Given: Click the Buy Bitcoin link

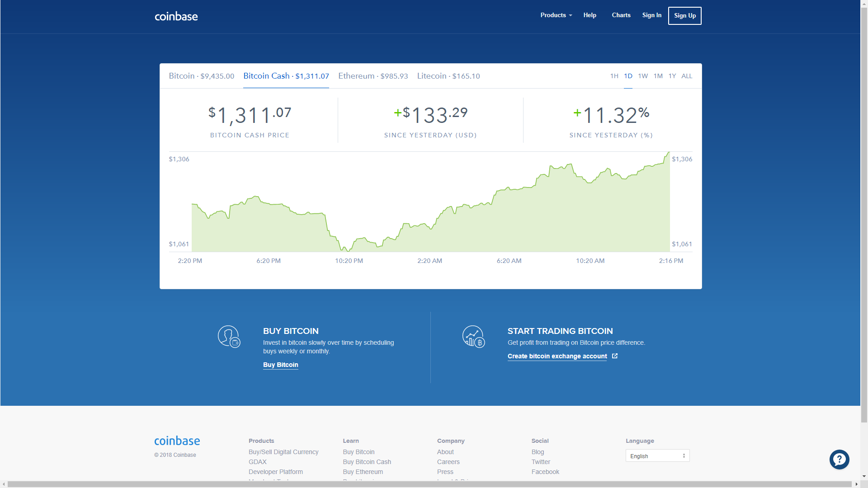Looking at the screenshot, I should click(x=280, y=365).
